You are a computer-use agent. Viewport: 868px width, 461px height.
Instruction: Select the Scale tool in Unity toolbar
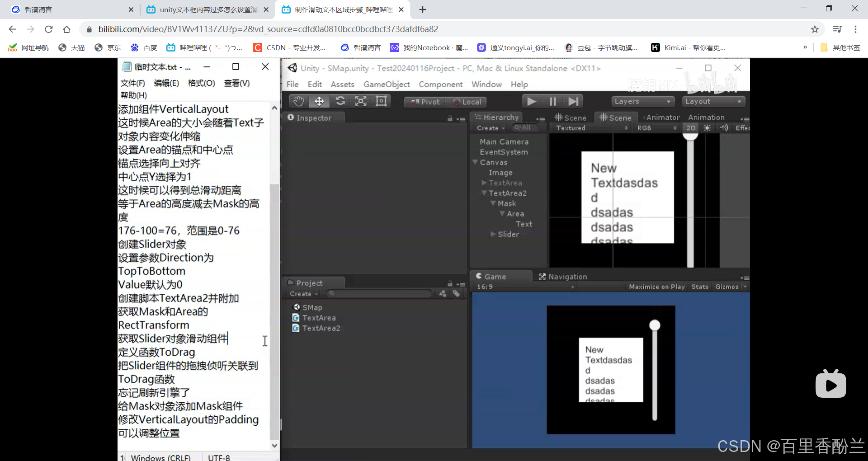[361, 101]
